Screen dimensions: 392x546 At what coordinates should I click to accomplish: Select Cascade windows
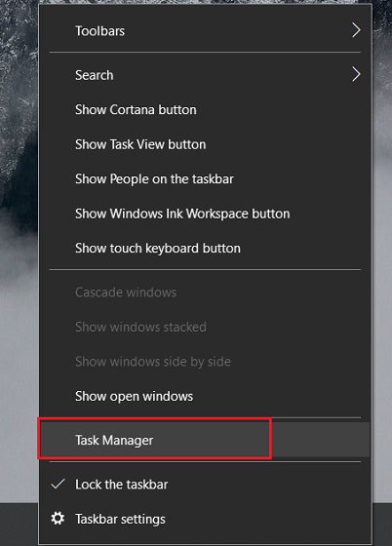[x=205, y=292]
